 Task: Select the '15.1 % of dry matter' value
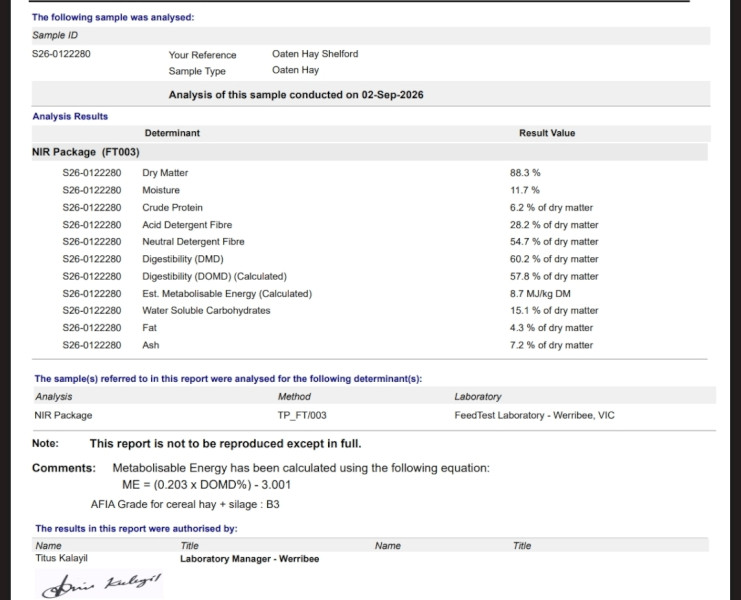pyautogui.click(x=554, y=310)
